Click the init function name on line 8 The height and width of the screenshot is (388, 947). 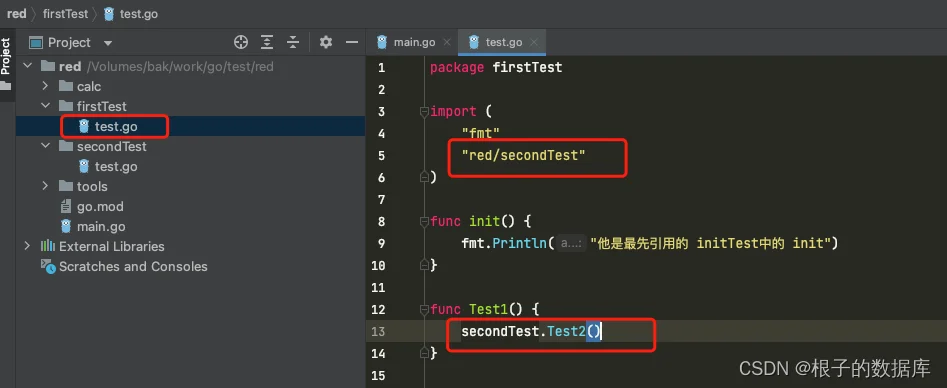(x=484, y=221)
